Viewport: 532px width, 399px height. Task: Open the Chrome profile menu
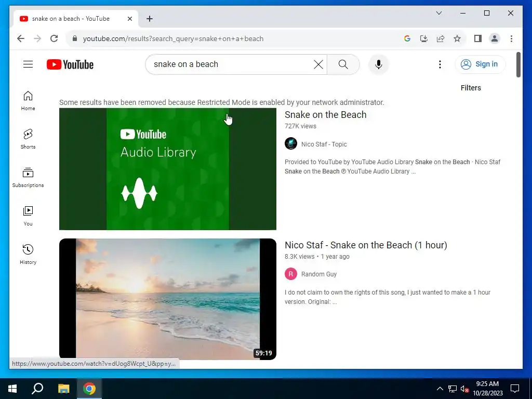point(495,38)
